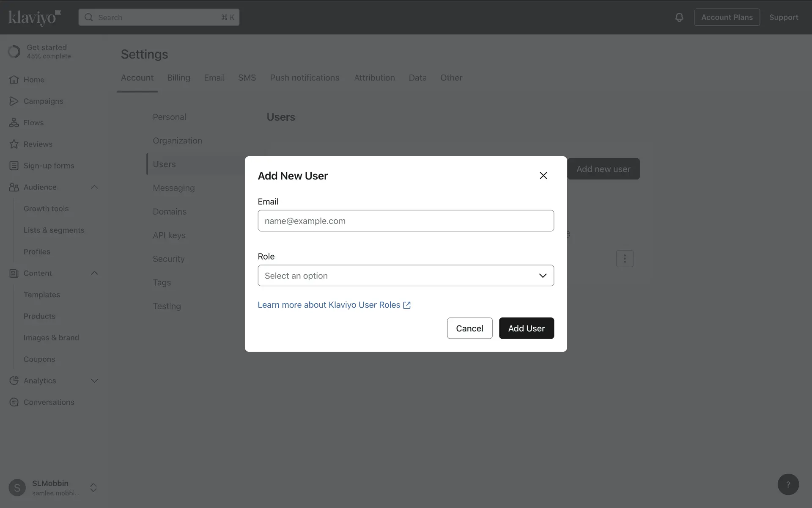812x508 pixels.
Task: Click the Conversations chat icon
Action: point(14,402)
